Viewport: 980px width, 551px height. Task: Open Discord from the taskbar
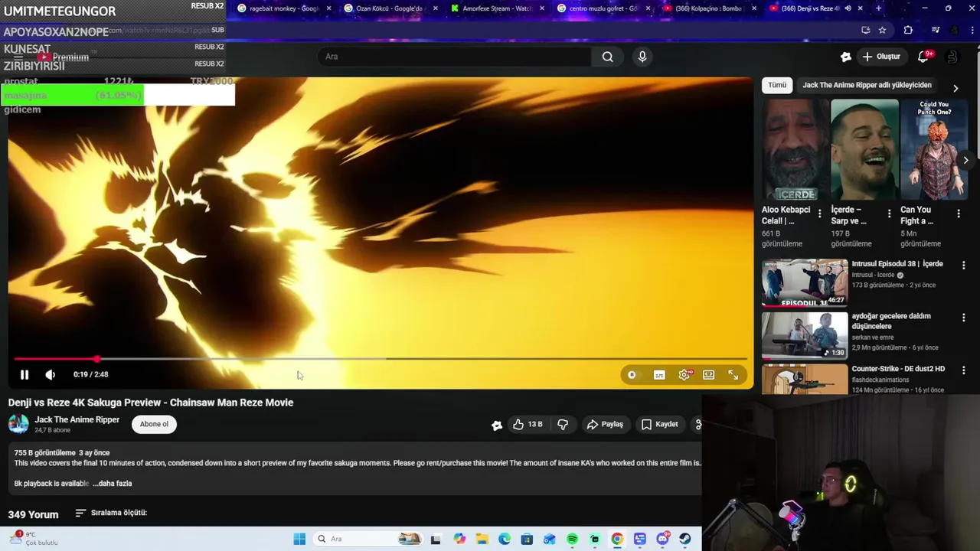pyautogui.click(x=662, y=539)
